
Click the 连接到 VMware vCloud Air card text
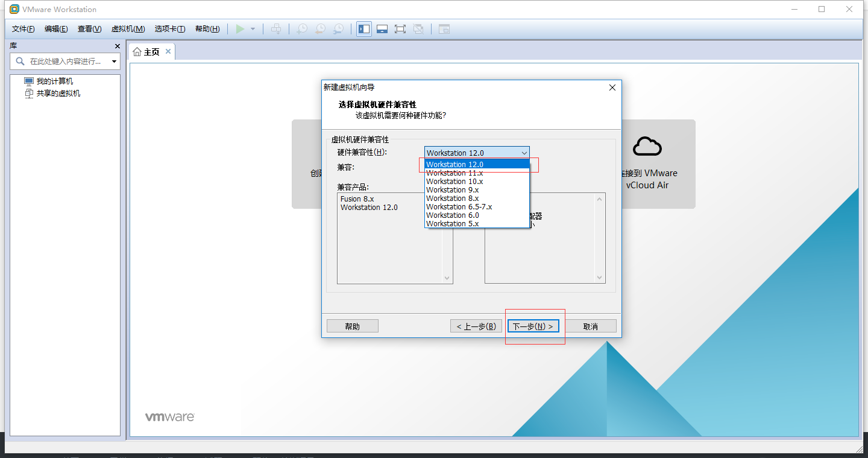[649, 179]
